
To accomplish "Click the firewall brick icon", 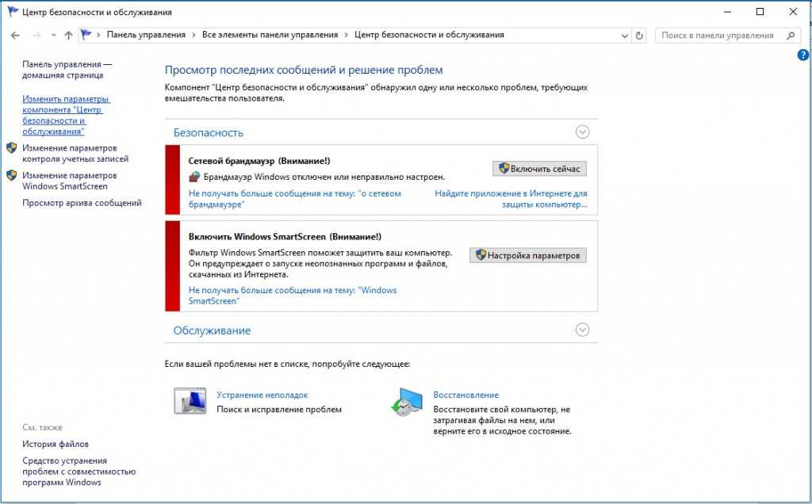I will 194,177.
